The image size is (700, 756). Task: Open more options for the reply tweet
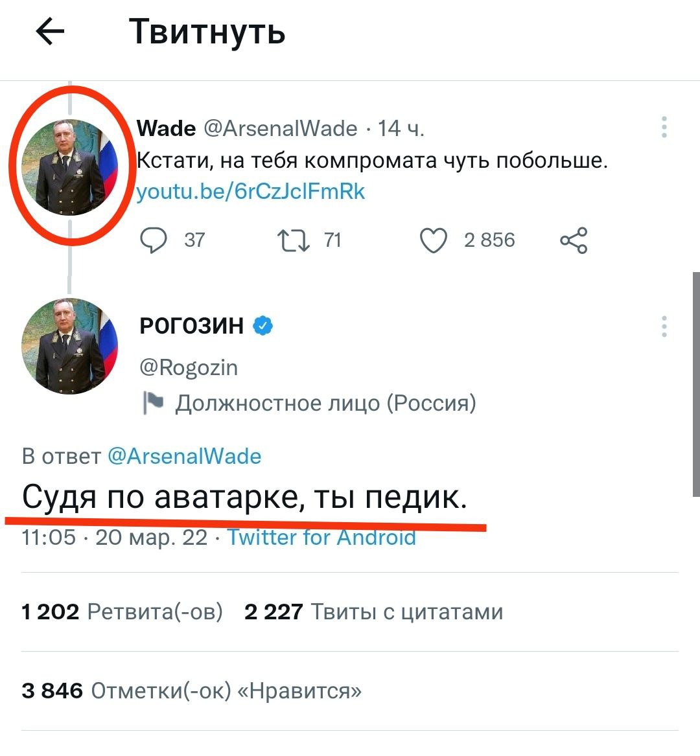[x=664, y=326]
